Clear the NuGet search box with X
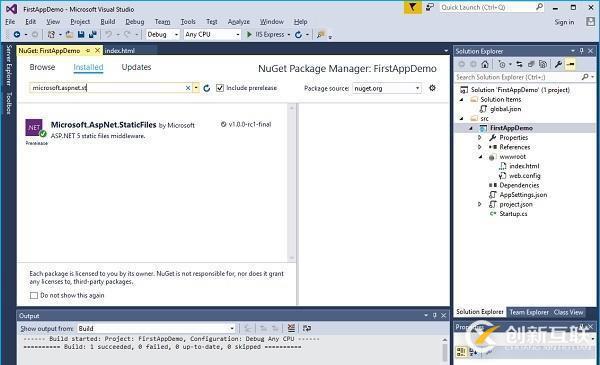Image resolution: width=600 pixels, height=365 pixels. 188,88
